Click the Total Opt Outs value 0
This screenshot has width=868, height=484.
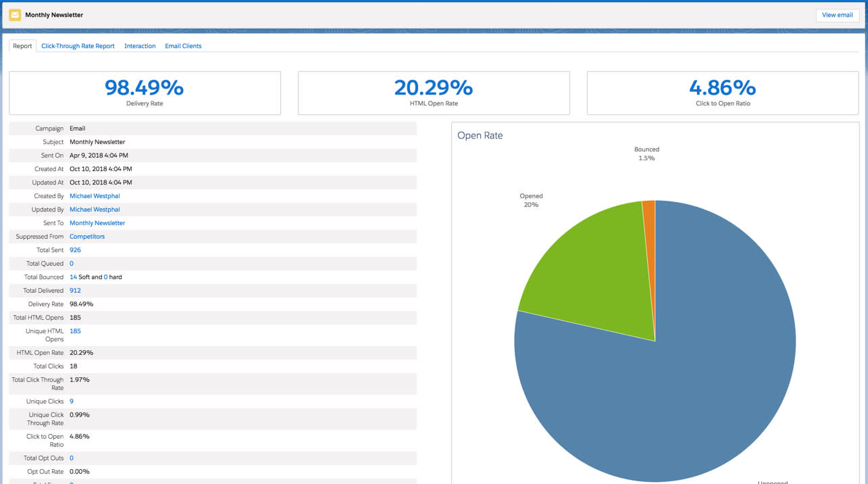pos(72,458)
